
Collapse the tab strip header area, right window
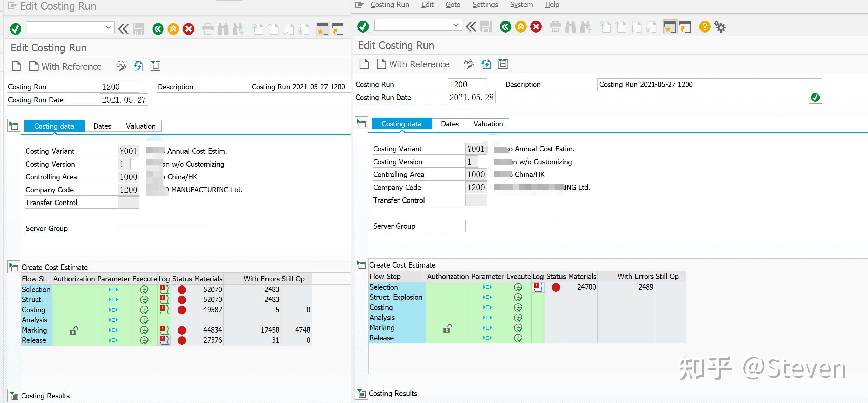coord(361,124)
